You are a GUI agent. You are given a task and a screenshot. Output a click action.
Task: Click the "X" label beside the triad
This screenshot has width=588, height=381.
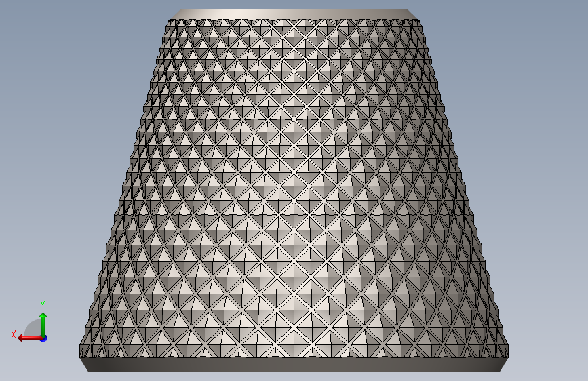click(14, 334)
